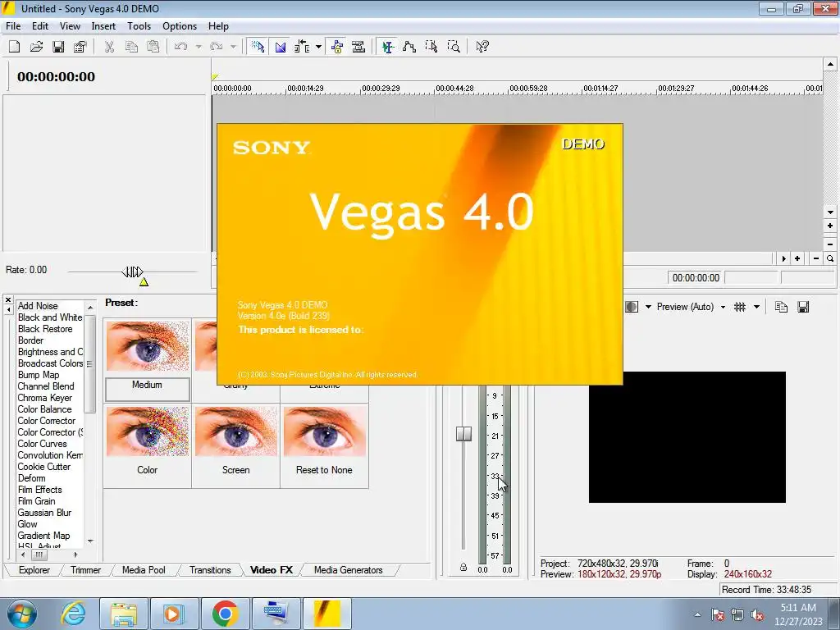Screen dimensions: 840x630
Task: Toggle Automatic Crossfades toolbar button
Action: click(x=281, y=47)
